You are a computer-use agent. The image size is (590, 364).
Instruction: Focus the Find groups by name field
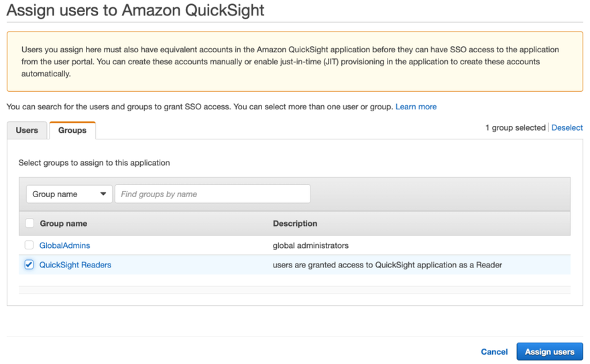click(212, 194)
